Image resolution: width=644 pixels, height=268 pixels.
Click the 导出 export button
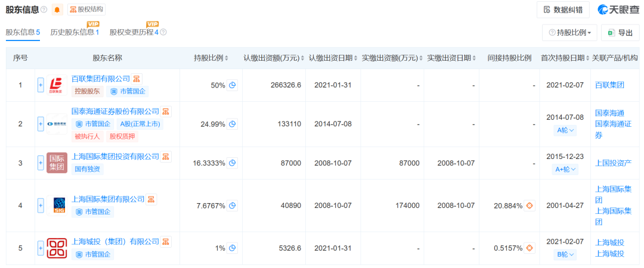click(620, 33)
